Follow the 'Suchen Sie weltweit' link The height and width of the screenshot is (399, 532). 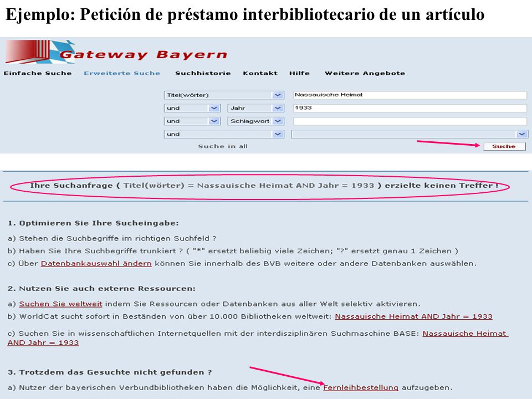pos(61,304)
